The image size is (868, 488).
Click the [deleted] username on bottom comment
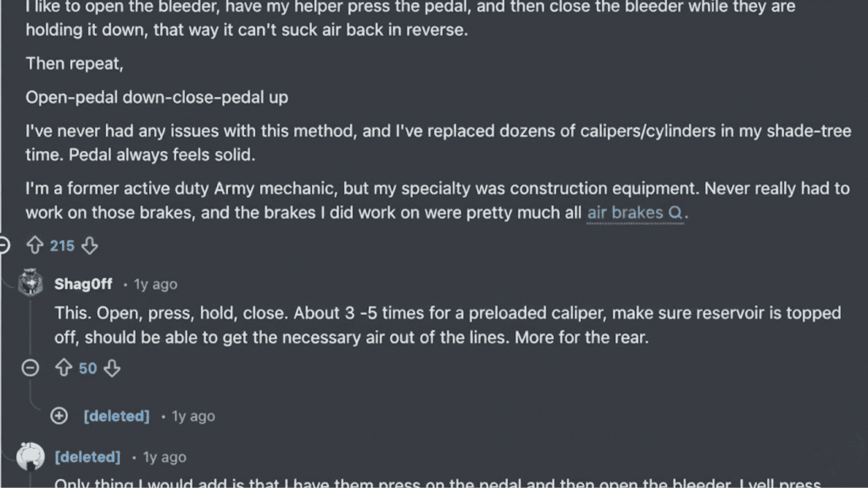tap(88, 457)
